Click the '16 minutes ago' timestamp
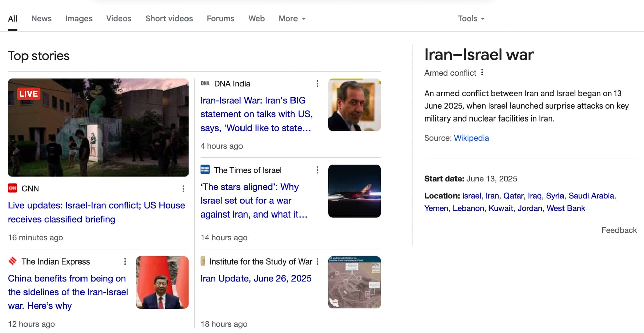This screenshot has height=333, width=644. [x=36, y=238]
